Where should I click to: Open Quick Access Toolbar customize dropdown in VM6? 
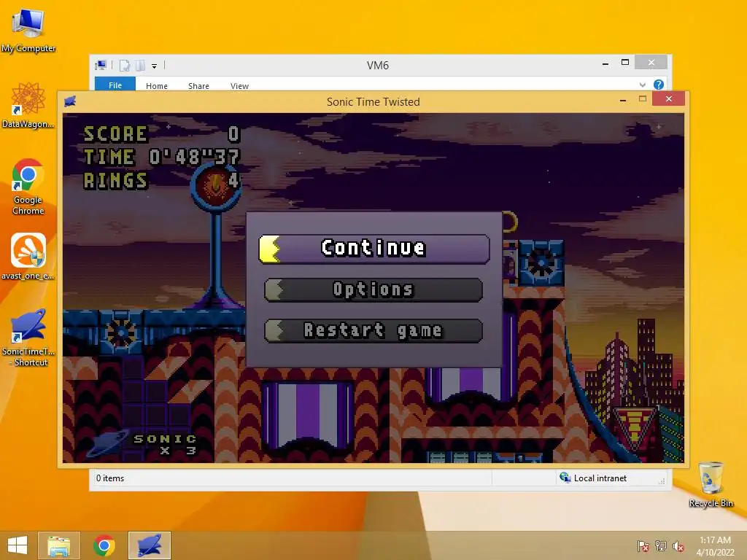pos(155,66)
